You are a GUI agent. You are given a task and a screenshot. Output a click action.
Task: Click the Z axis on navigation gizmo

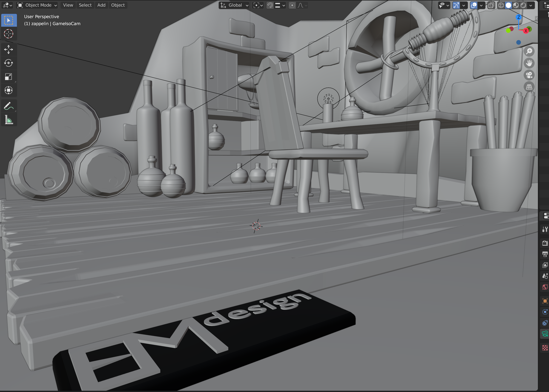point(519,17)
